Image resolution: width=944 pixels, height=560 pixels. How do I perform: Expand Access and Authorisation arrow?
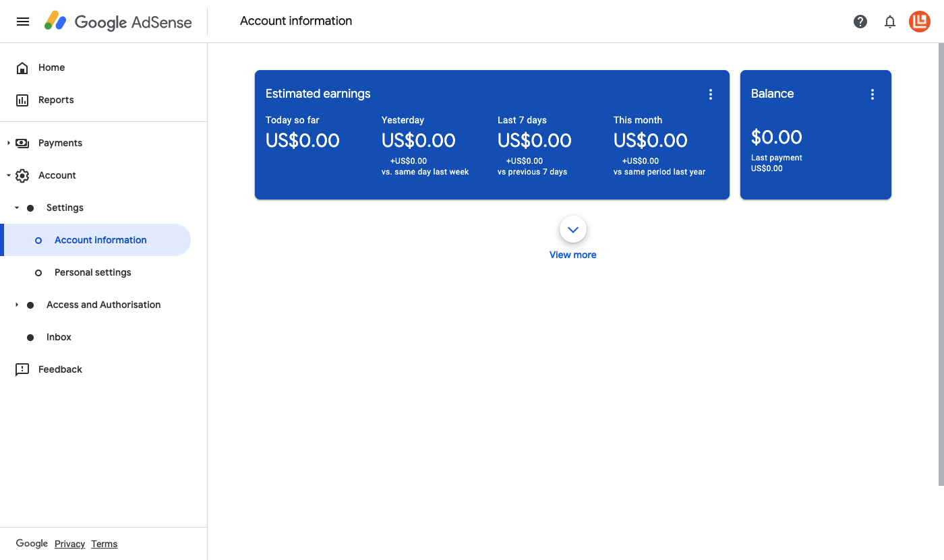click(x=17, y=305)
